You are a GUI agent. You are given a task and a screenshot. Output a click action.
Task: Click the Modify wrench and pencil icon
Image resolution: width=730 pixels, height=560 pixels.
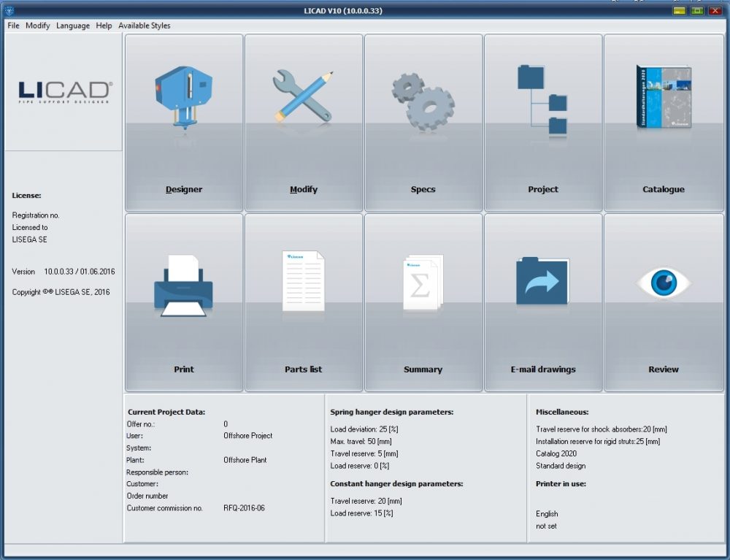(303, 96)
